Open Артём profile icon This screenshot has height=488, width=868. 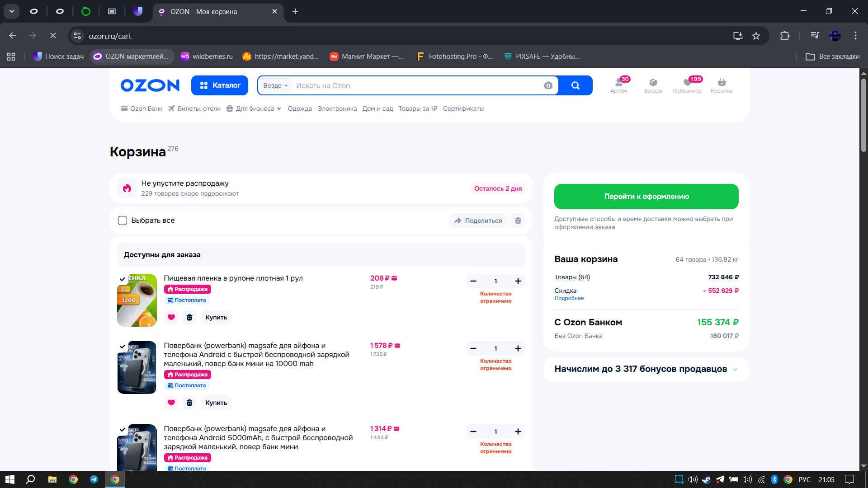[x=618, y=83]
